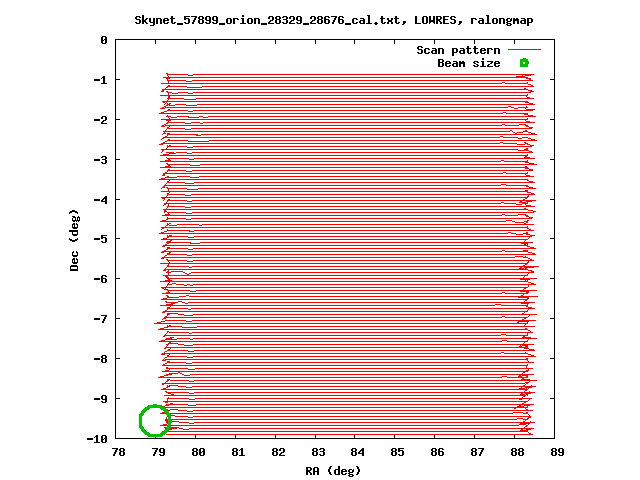This screenshot has height=480, width=640.
Task: Click the y-axis tick label -9
Action: pos(100,399)
